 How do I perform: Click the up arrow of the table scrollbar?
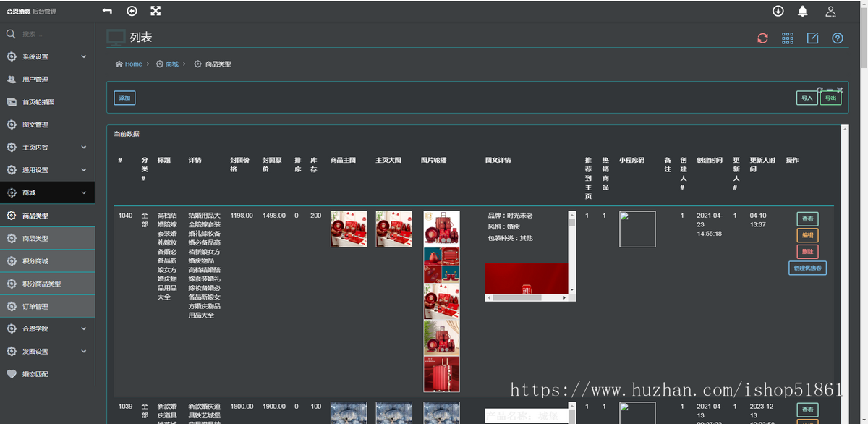[845, 128]
